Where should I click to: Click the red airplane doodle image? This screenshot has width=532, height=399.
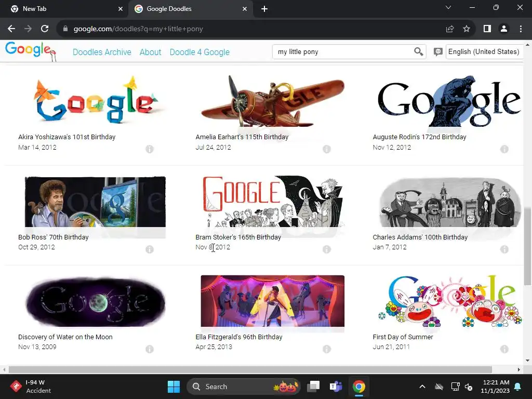[272, 100]
